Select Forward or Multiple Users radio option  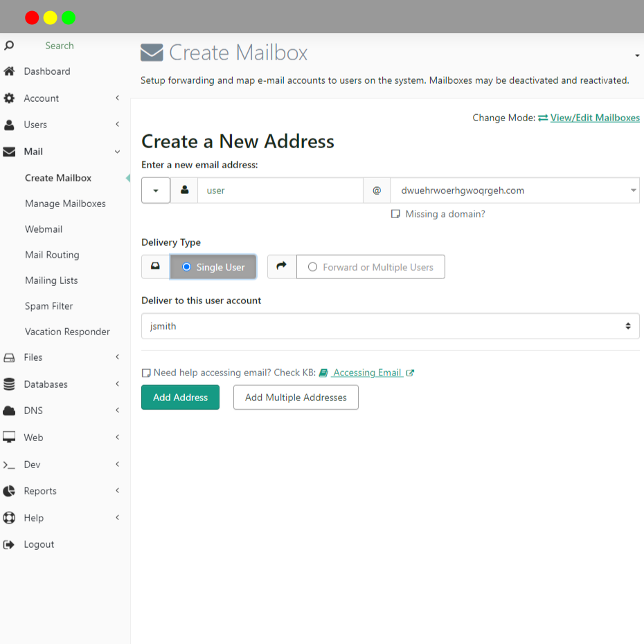coord(312,267)
